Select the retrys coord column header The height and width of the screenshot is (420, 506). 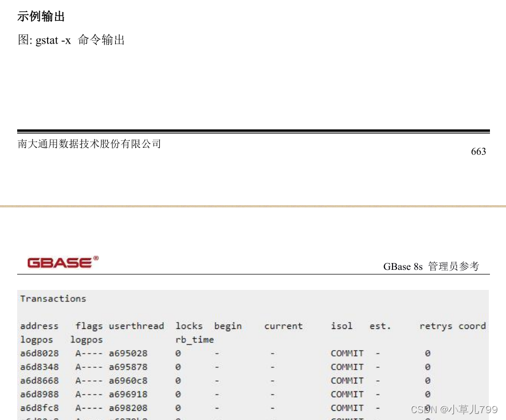[x=454, y=326]
